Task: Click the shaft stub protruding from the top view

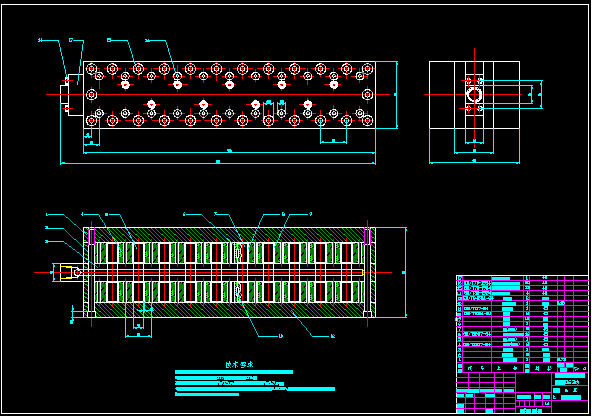Action: click(x=64, y=94)
